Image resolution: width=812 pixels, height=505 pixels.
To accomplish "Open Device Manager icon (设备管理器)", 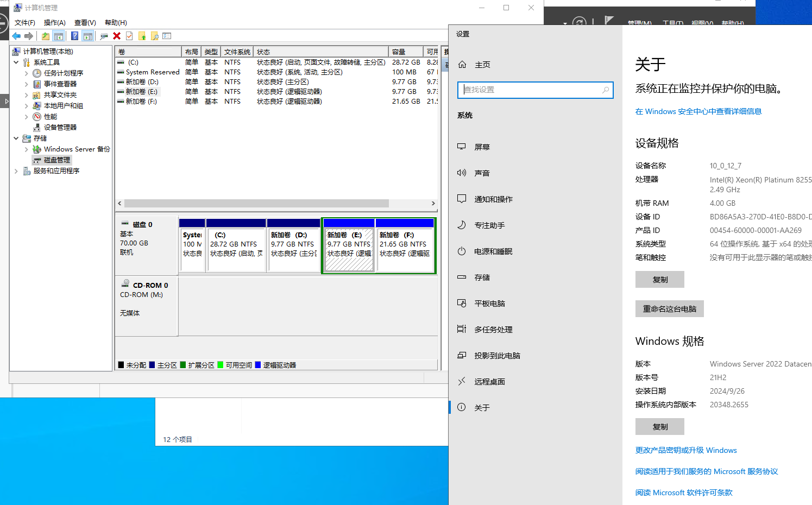I will pos(37,128).
